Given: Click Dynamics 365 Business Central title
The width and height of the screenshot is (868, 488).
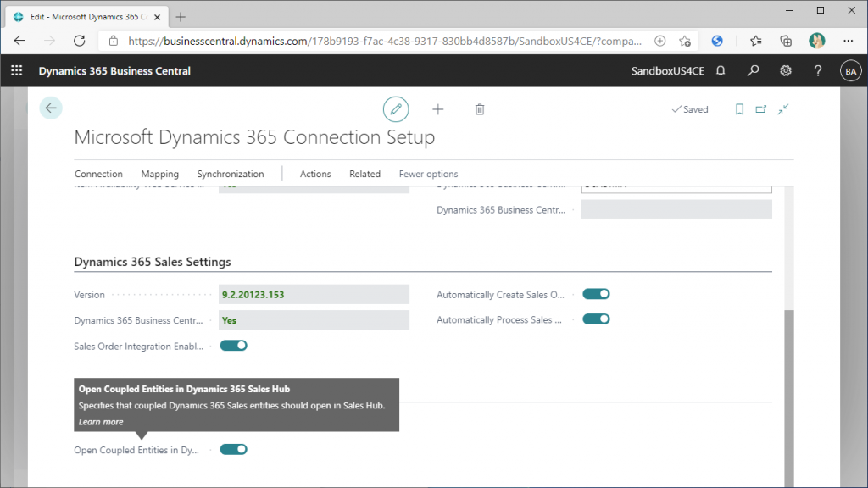Looking at the screenshot, I should click(114, 71).
